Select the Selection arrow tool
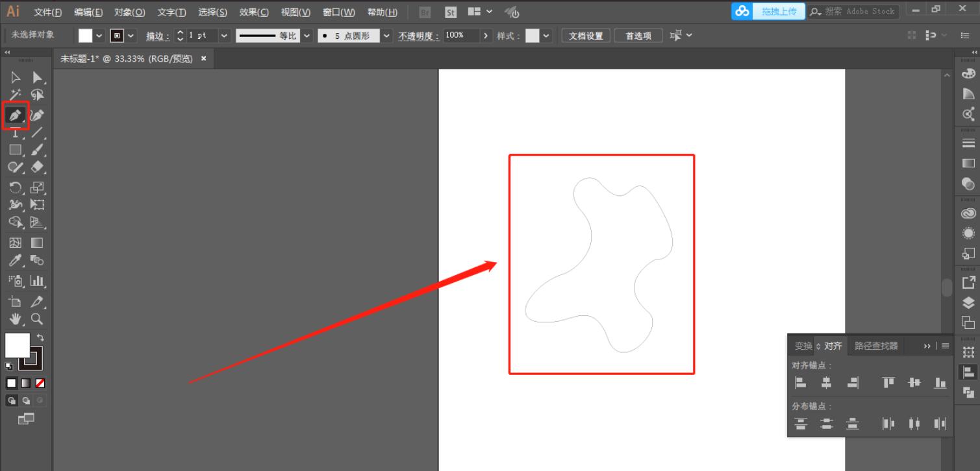This screenshot has height=471, width=980. 16,78
